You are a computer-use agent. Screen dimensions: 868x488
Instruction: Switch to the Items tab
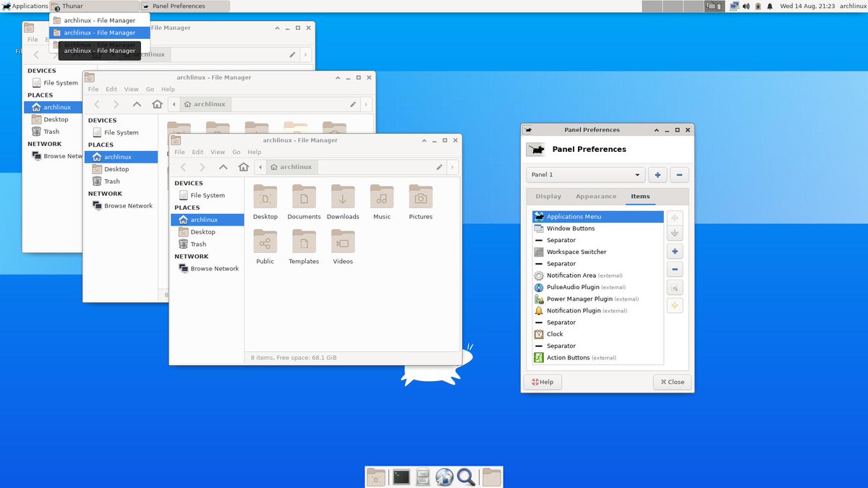point(640,197)
